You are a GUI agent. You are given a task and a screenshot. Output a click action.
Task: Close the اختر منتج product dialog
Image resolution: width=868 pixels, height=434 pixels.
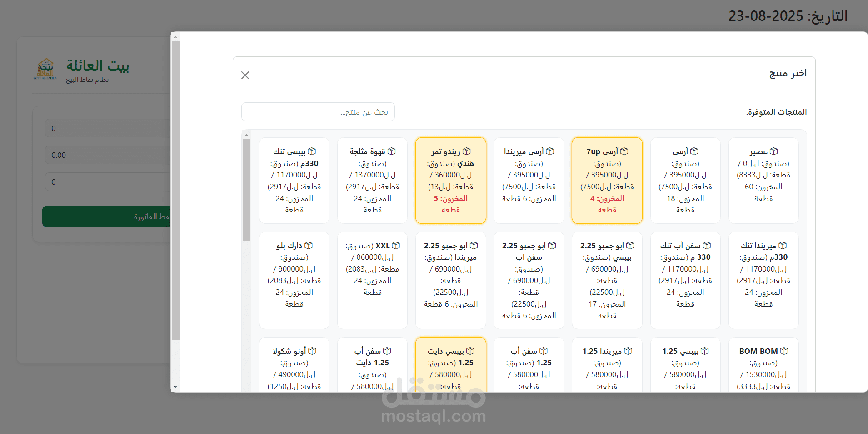(245, 76)
